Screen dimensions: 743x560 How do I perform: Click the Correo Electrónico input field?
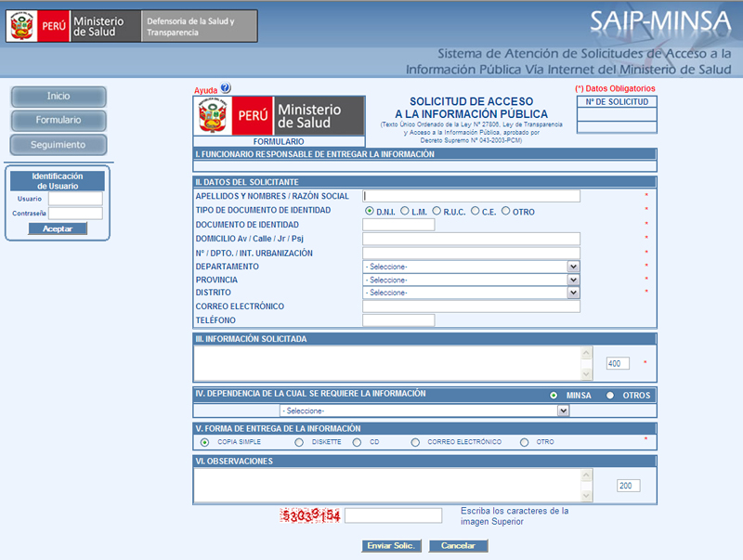(471, 306)
